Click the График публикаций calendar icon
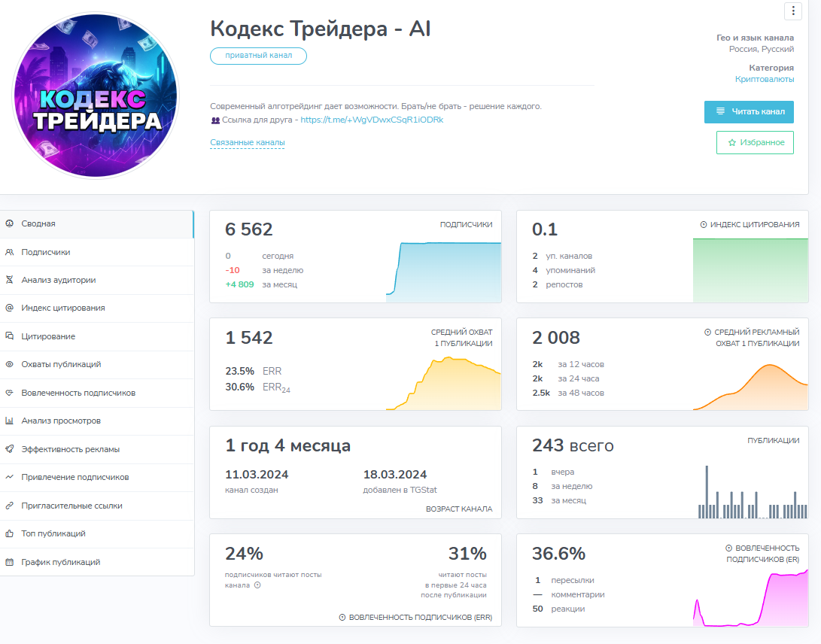821x644 pixels. pyautogui.click(x=10, y=562)
